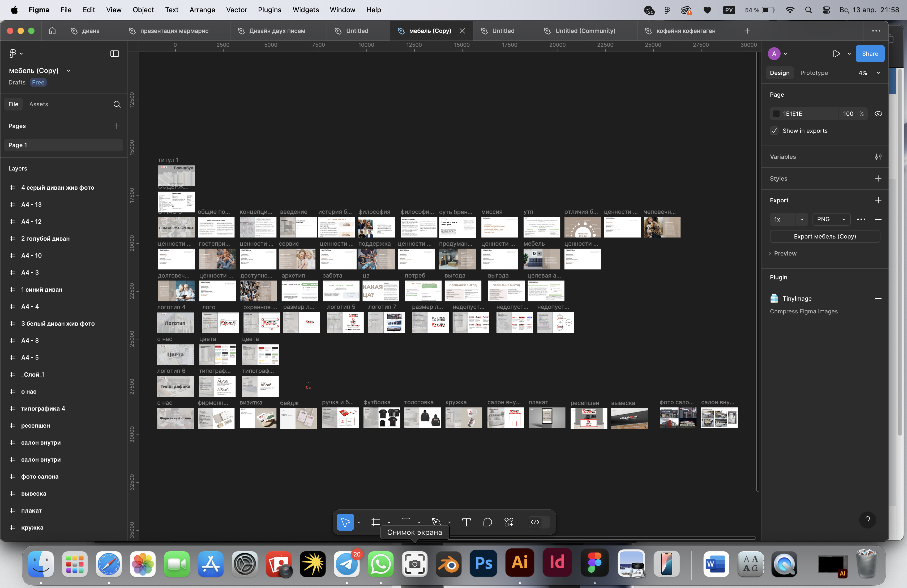The width and height of the screenshot is (907, 588).
Task: Click the 1E1E1E page color swatch
Action: point(776,114)
